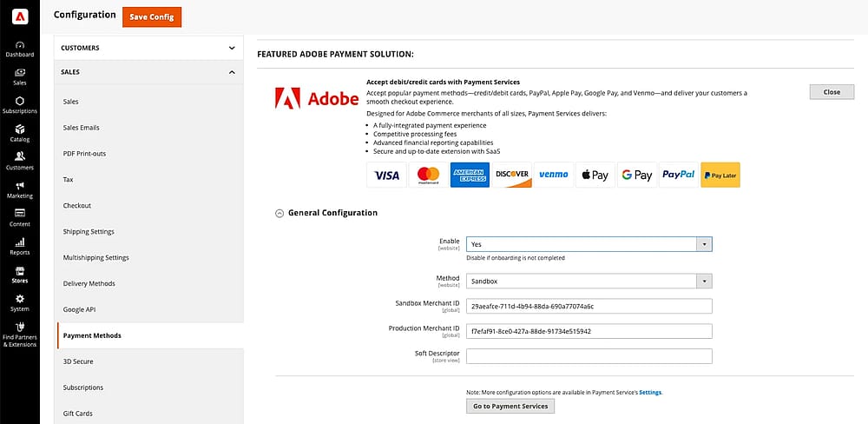Image resolution: width=868 pixels, height=424 pixels.
Task: Click 'A fully-integrated payment experience' bullet
Action: pos(430,126)
